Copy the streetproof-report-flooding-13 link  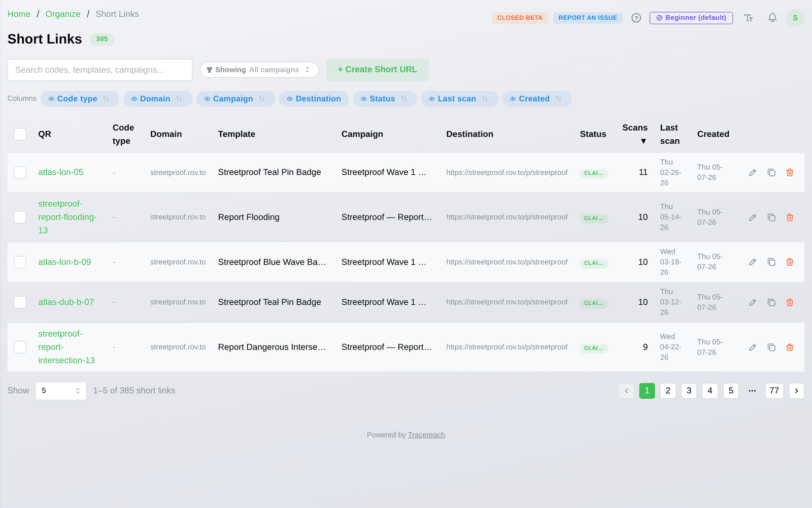771,217
